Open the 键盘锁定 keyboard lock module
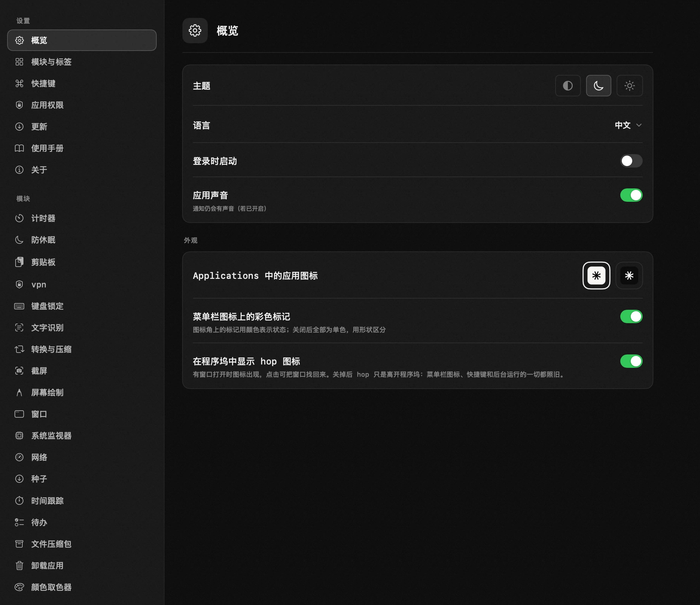Image resolution: width=700 pixels, height=605 pixels. click(82, 306)
